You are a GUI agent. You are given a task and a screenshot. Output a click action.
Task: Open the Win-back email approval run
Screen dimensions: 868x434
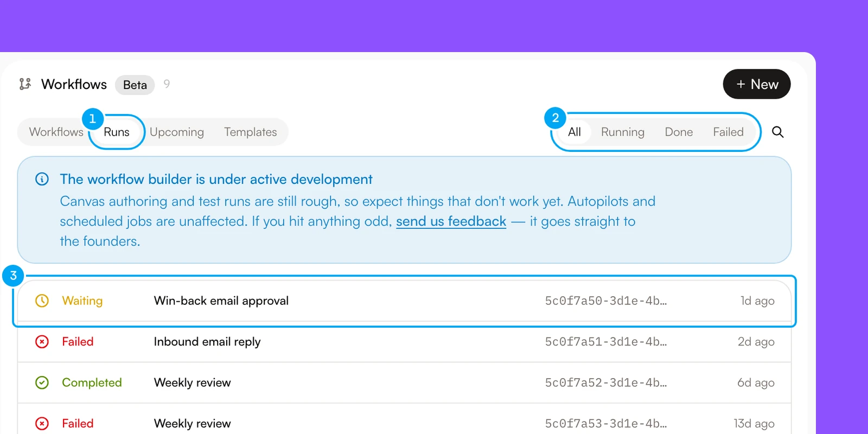[x=404, y=301]
